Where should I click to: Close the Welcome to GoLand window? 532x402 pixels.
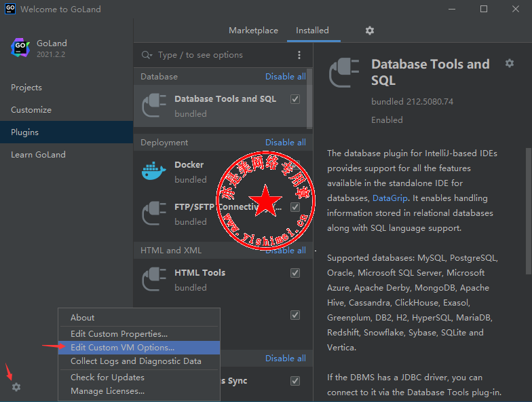(516, 9)
